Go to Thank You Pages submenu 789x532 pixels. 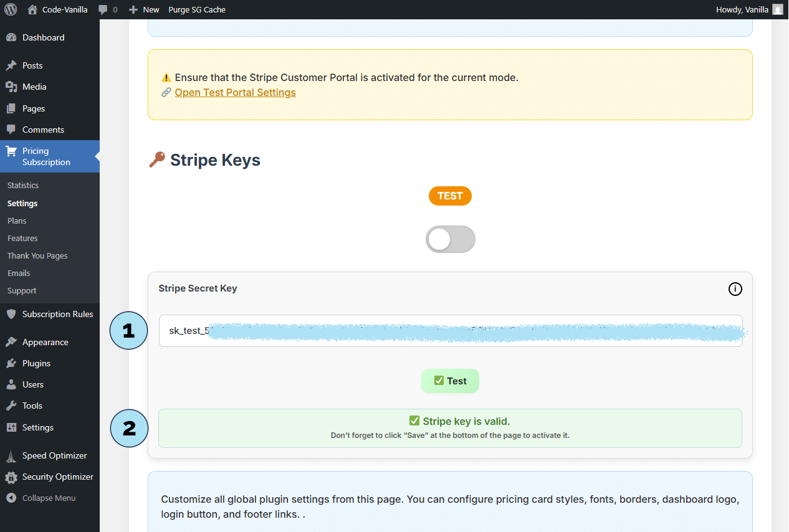click(37, 255)
